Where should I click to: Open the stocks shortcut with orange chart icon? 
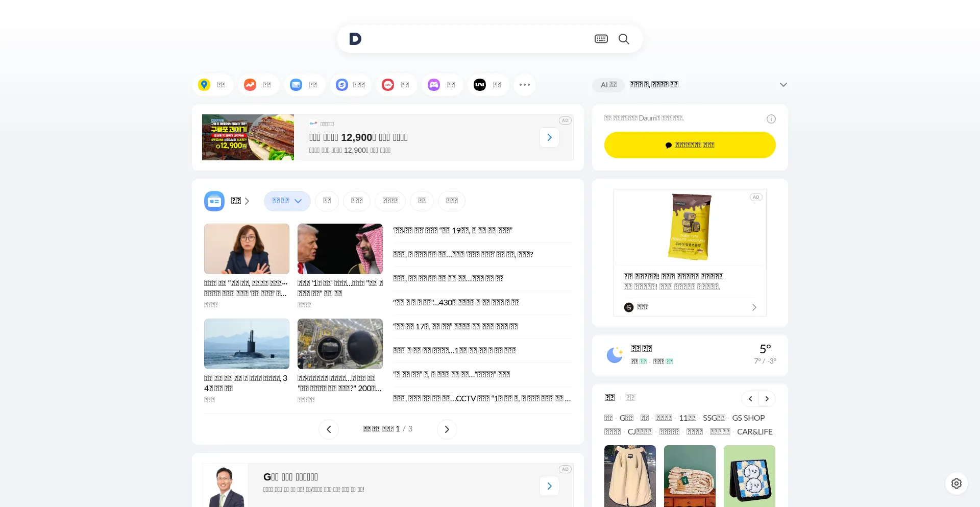[258, 85]
